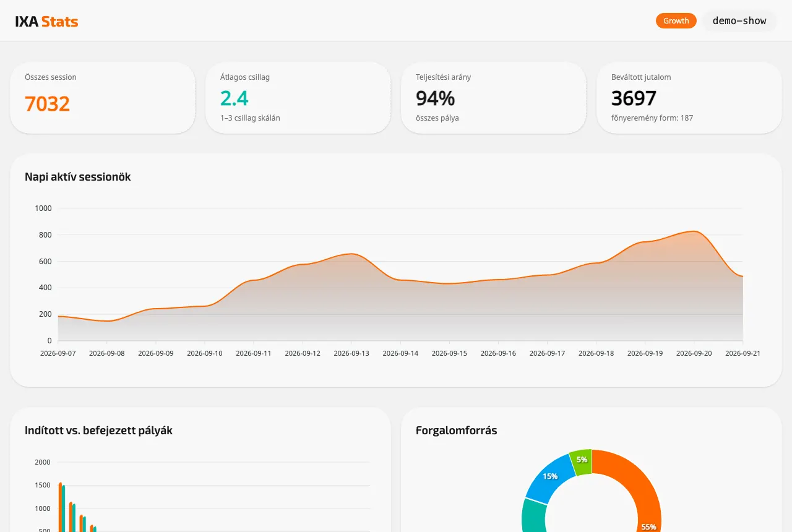Click the 2026-09-19 axis label
This screenshot has width=792, height=532.
click(x=645, y=353)
